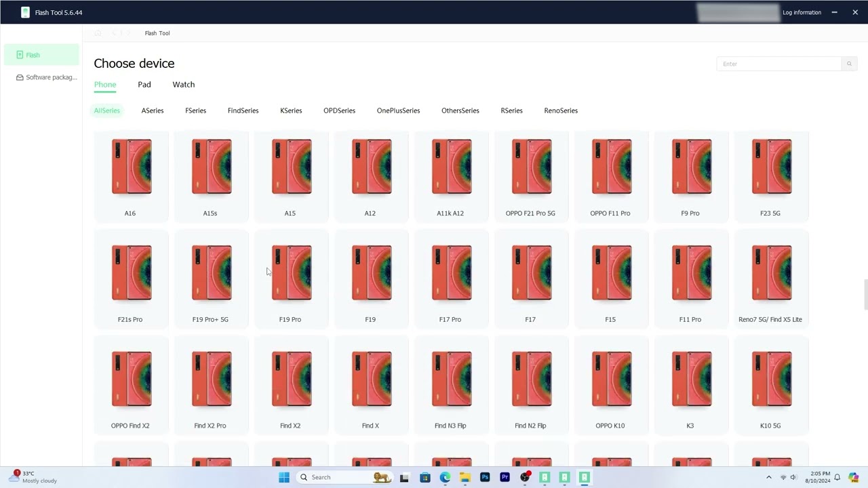The width and height of the screenshot is (868, 488).
Task: Filter devices by RenoSeries
Action: click(561, 110)
